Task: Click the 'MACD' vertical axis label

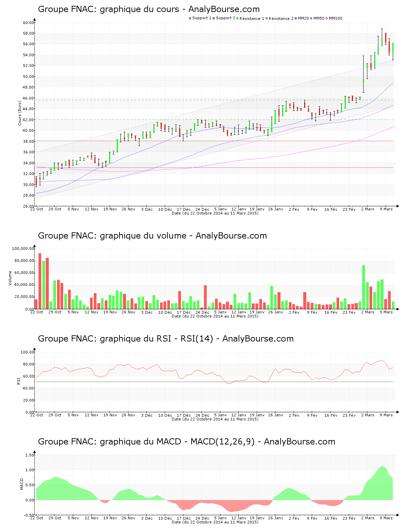Action: point(22,484)
